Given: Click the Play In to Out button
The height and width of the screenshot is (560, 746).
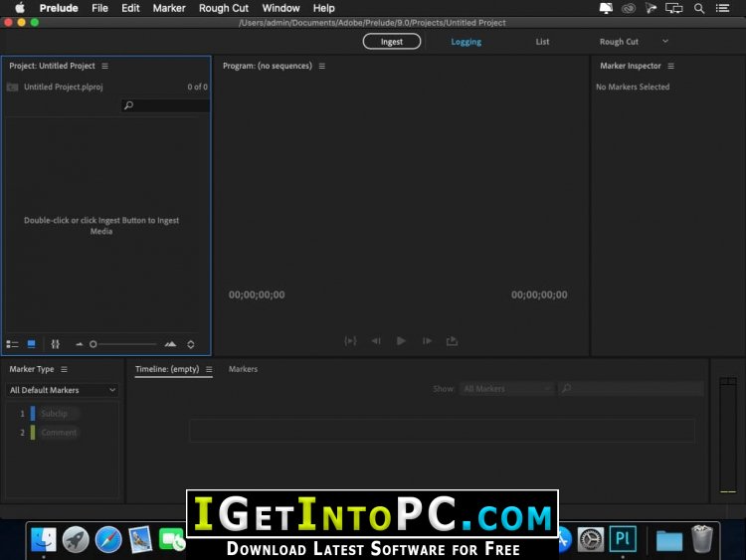Looking at the screenshot, I should [x=351, y=341].
